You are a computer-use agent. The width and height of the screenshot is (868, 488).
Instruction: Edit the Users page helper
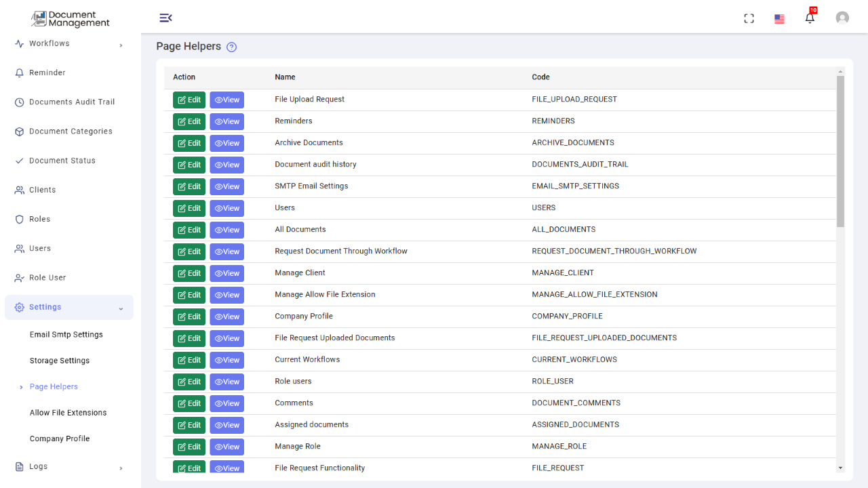click(x=189, y=208)
